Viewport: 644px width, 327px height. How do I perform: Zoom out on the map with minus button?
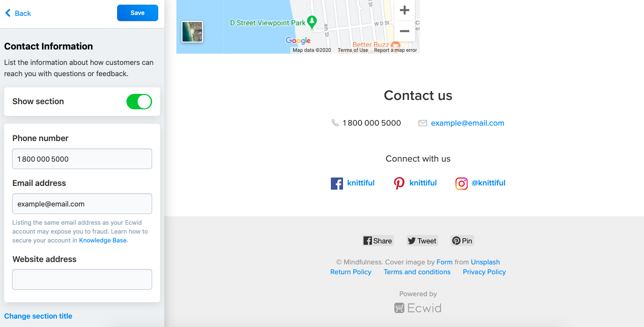click(x=405, y=31)
